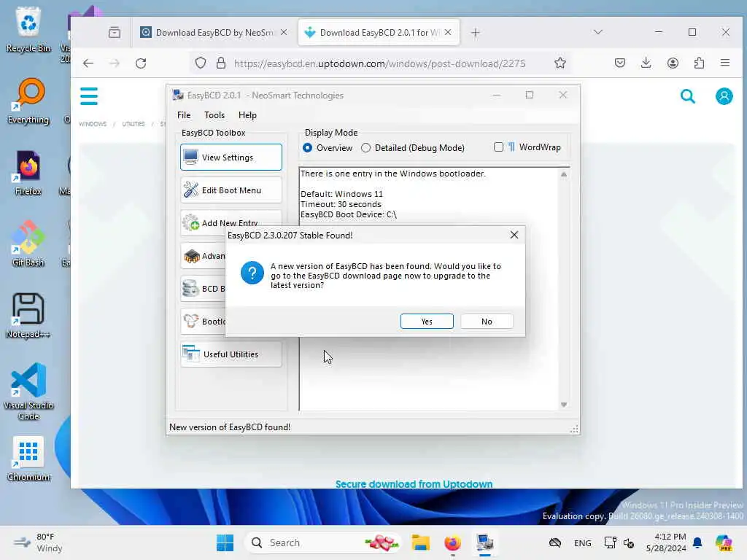Click Yes in the update dialog
This screenshot has height=560, width=747.
coord(426,322)
